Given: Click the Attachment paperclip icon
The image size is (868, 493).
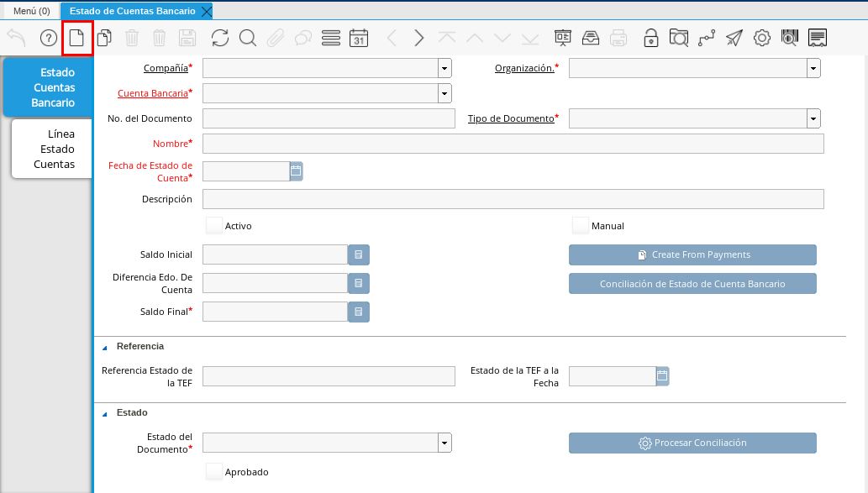Looking at the screenshot, I should pos(276,38).
